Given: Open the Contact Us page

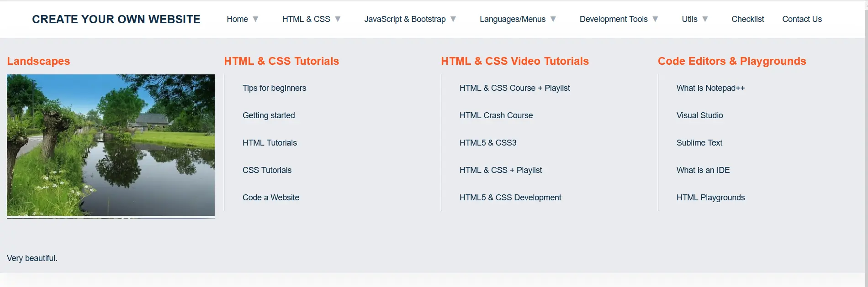Looking at the screenshot, I should pos(802,19).
